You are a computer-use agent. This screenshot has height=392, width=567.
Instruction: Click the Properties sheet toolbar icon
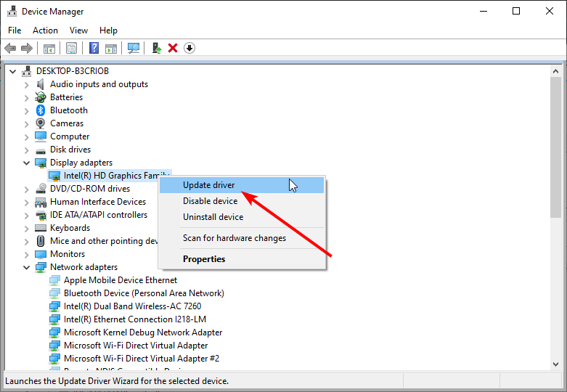(x=71, y=48)
